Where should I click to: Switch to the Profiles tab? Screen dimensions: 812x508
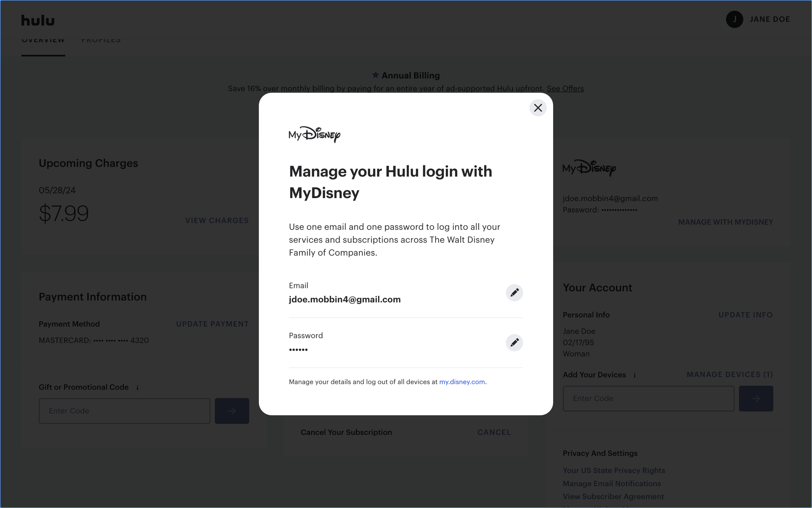click(101, 41)
